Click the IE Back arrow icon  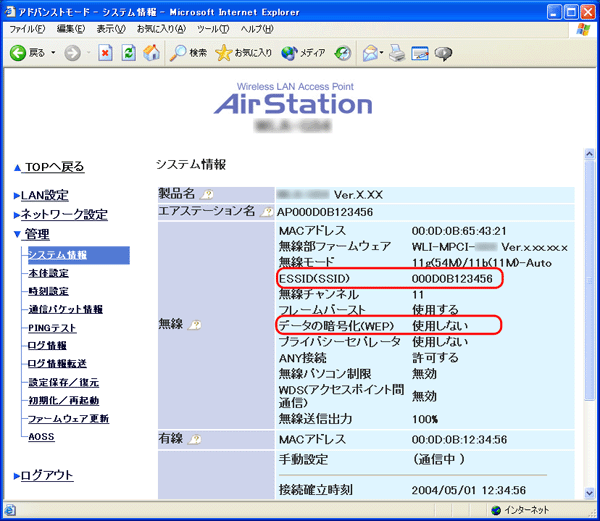point(18,53)
